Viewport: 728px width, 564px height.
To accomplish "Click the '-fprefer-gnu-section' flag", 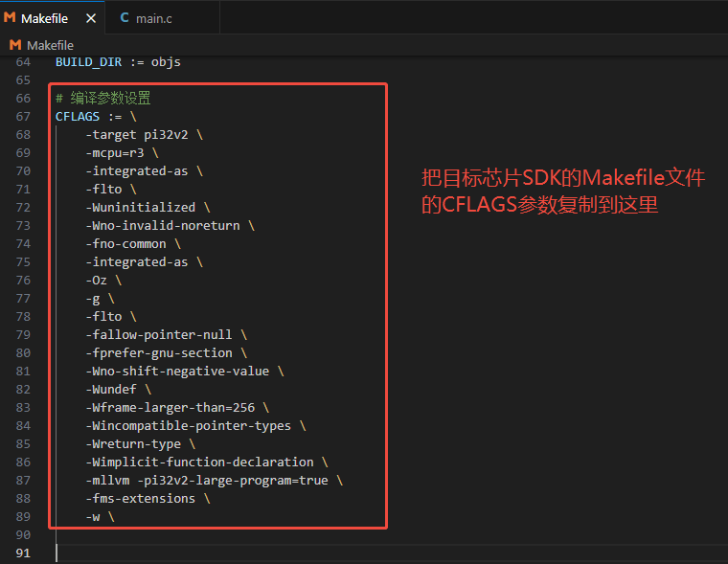I will 159,353.
